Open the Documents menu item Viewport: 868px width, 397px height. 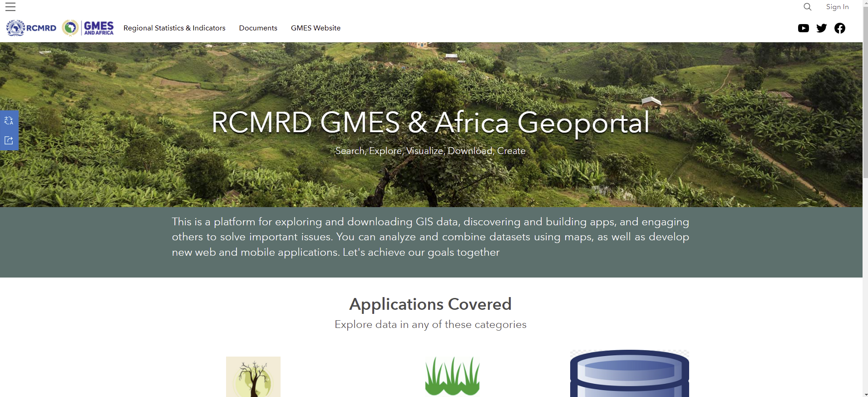[x=258, y=28]
